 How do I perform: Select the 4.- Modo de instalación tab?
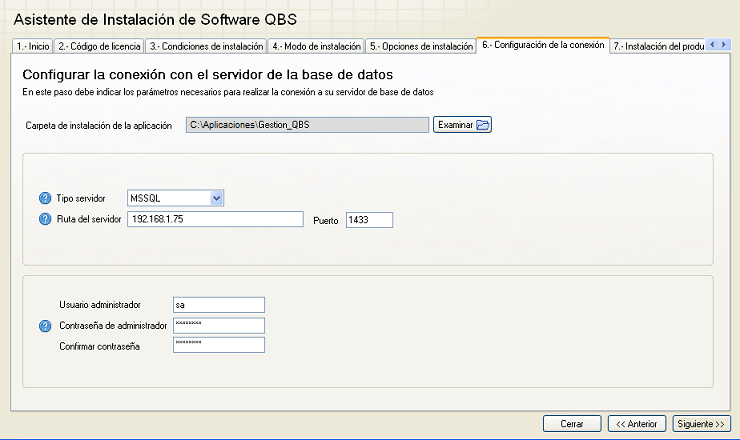[317, 46]
